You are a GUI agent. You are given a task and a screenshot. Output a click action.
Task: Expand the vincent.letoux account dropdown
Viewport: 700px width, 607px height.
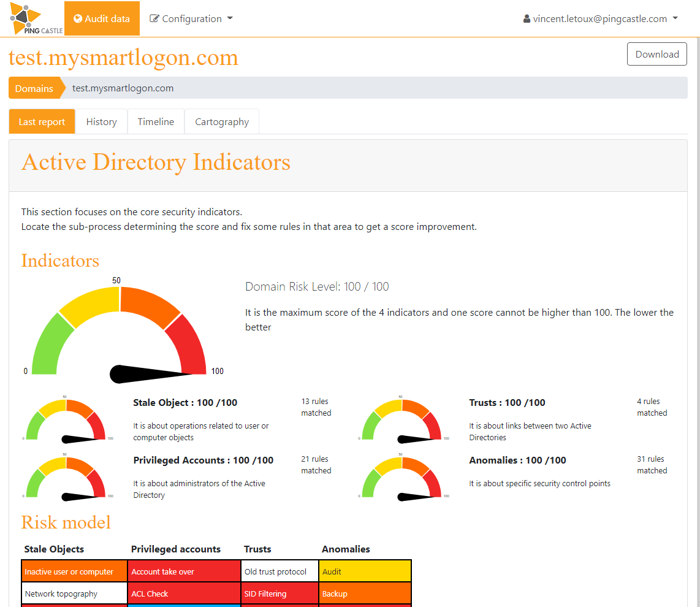[x=601, y=18]
